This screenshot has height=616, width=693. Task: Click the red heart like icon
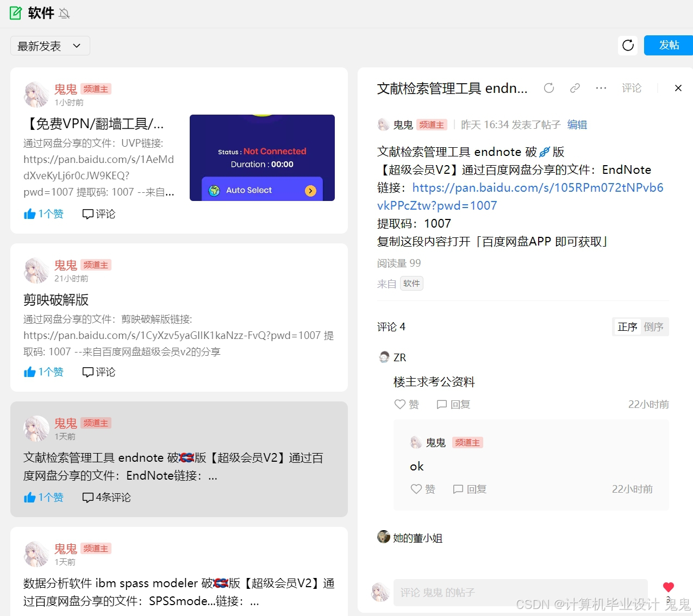coord(669,587)
